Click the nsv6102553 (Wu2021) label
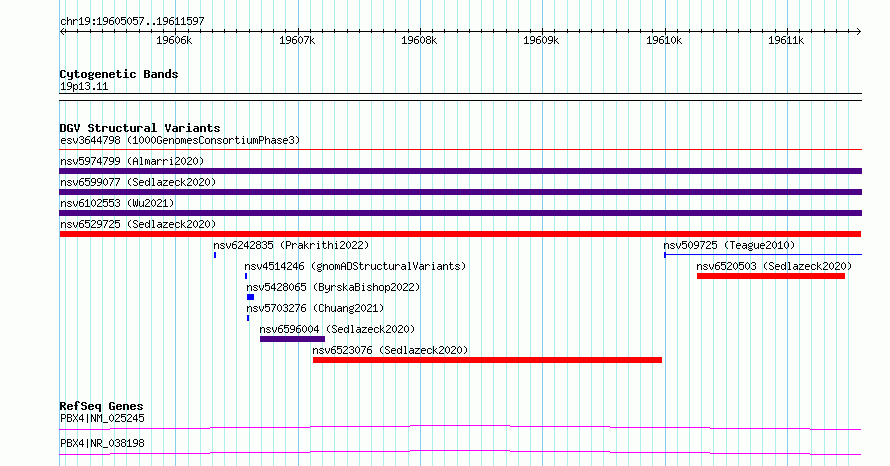The height and width of the screenshot is (466, 890). pos(117,203)
